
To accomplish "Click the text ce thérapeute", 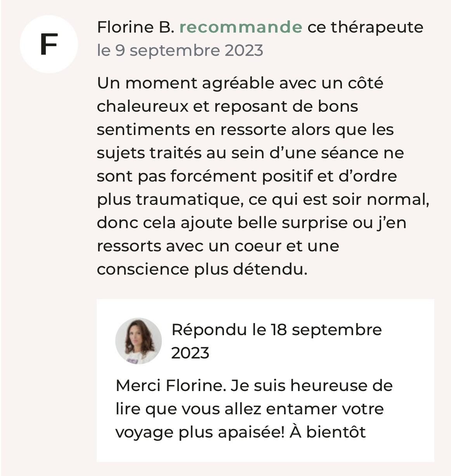I will pyautogui.click(x=365, y=27).
